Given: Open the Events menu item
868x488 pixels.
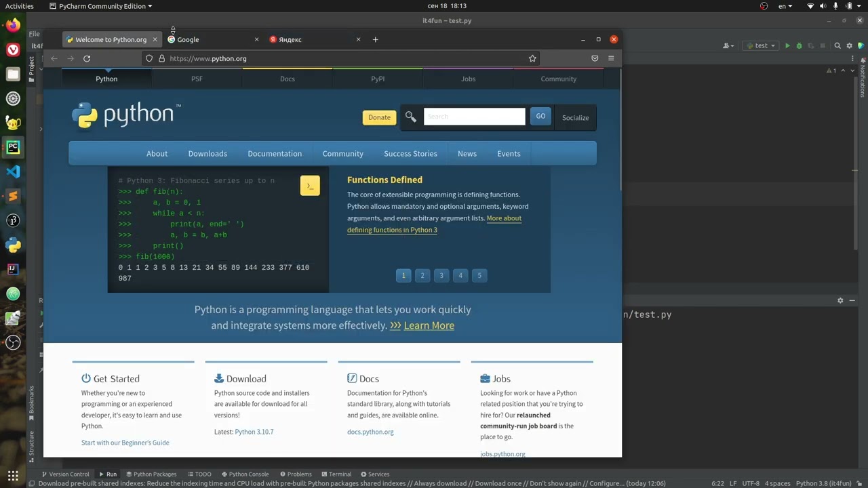Looking at the screenshot, I should pyautogui.click(x=509, y=154).
